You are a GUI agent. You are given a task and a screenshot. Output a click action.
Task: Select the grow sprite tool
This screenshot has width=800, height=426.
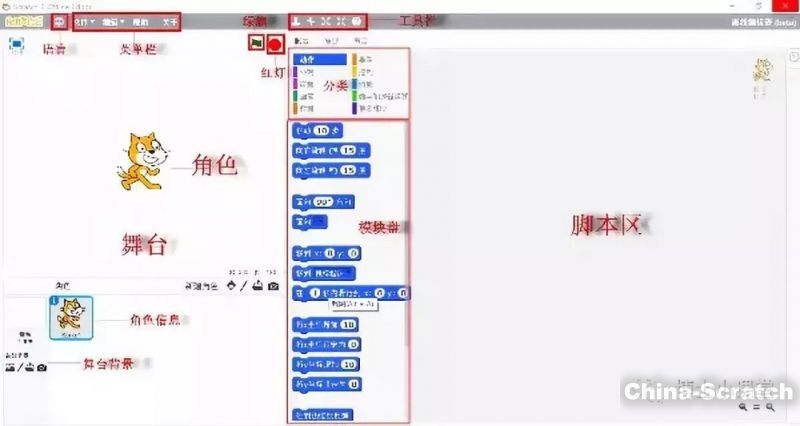[326, 21]
